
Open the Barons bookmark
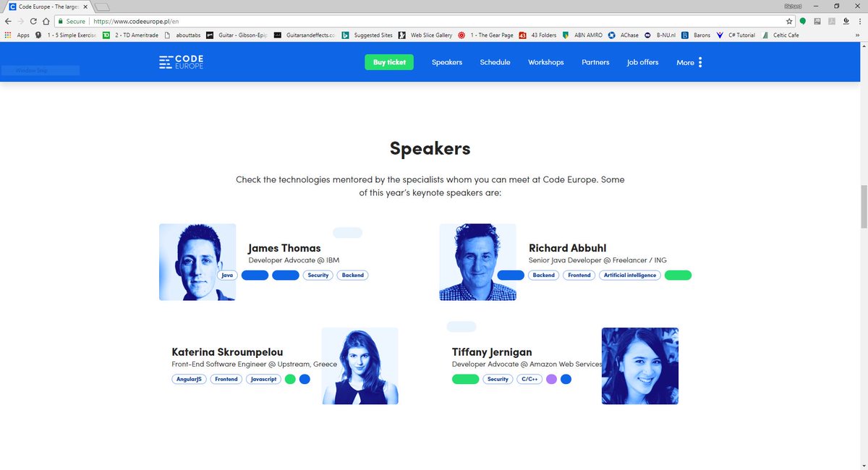pos(696,35)
